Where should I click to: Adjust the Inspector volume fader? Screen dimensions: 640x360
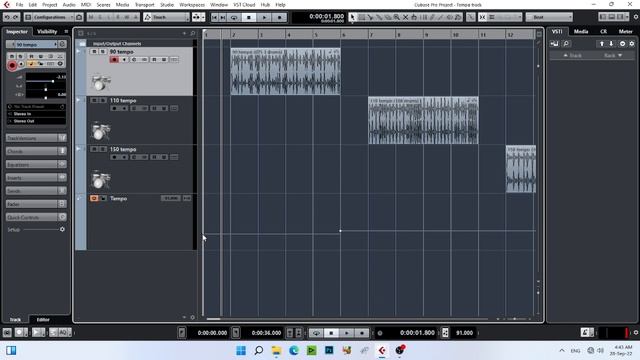[53, 81]
